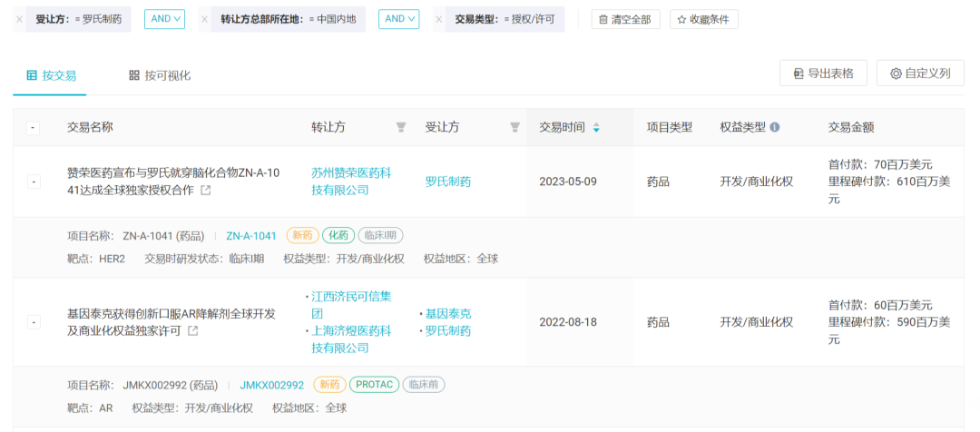
Task: Click the 临床前 tag
Action: pos(424,385)
